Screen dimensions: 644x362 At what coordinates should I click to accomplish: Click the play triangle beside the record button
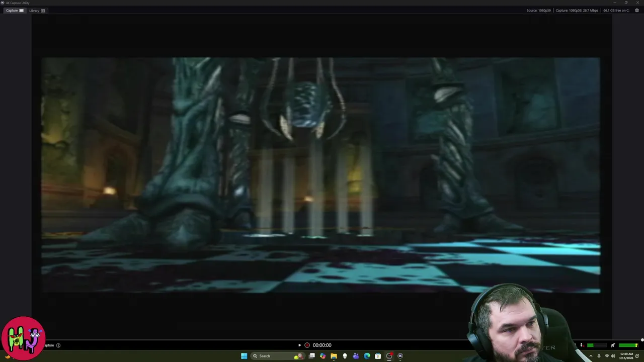(299, 345)
